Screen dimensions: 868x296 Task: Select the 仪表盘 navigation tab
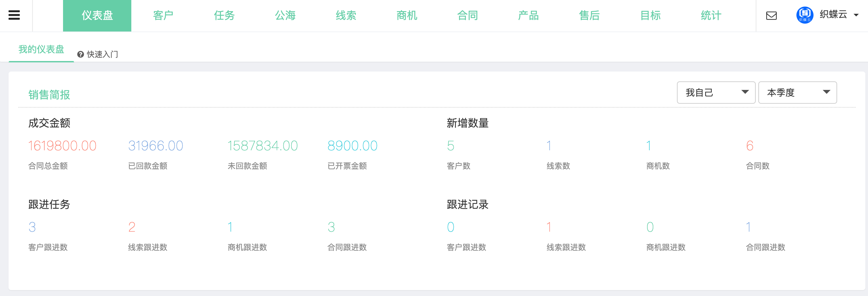point(97,16)
